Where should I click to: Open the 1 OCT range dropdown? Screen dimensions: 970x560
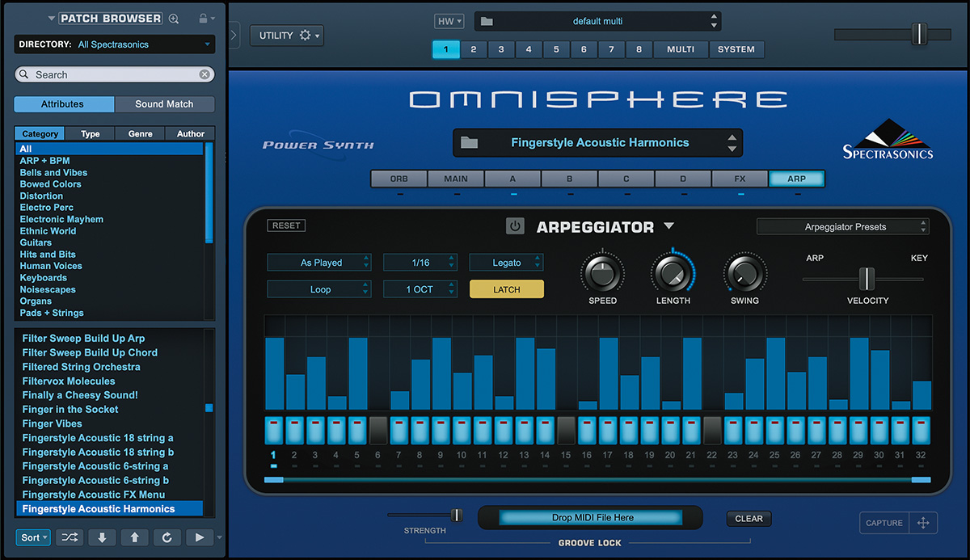pyautogui.click(x=420, y=289)
